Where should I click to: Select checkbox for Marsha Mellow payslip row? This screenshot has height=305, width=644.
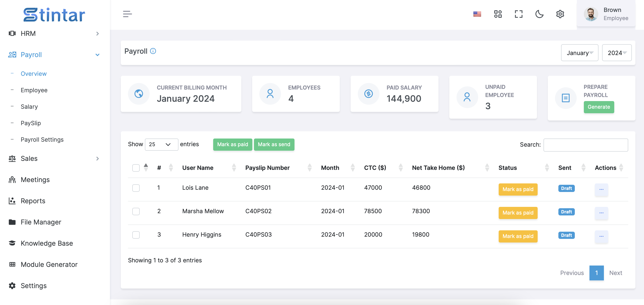136,211
